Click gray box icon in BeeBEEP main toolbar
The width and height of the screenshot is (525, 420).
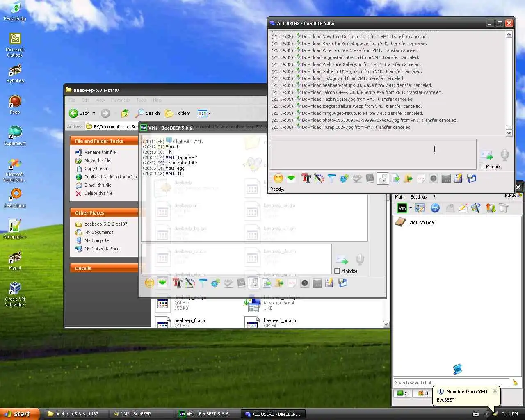pos(504,208)
